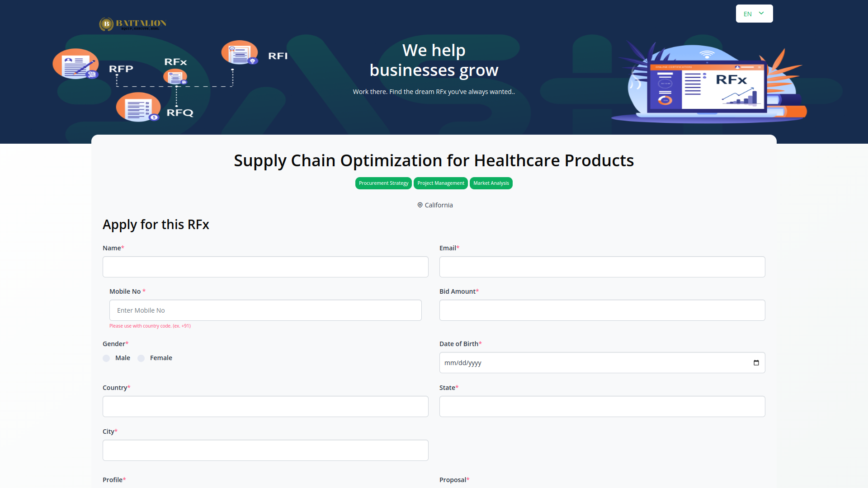Click the small RFx center icon
868x488 pixels.
pyautogui.click(x=175, y=77)
